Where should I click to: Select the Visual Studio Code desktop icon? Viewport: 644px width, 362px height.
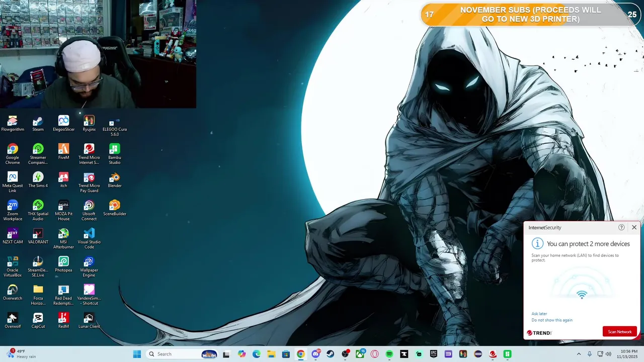click(89, 239)
